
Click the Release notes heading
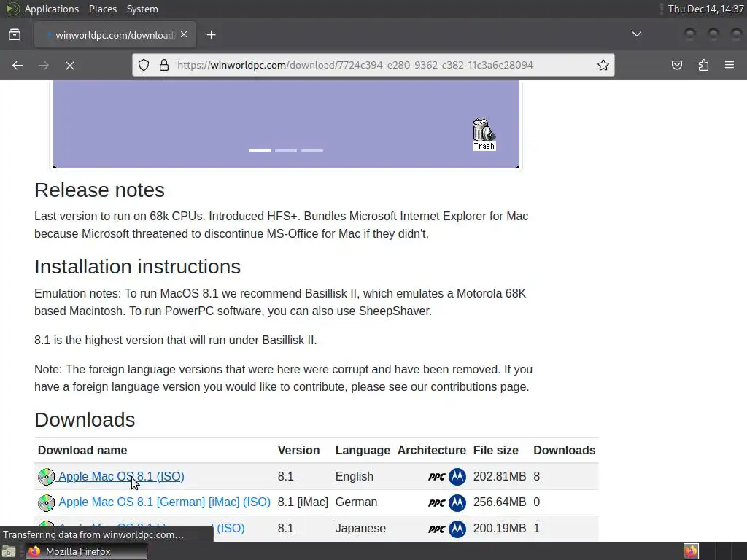pos(99,190)
